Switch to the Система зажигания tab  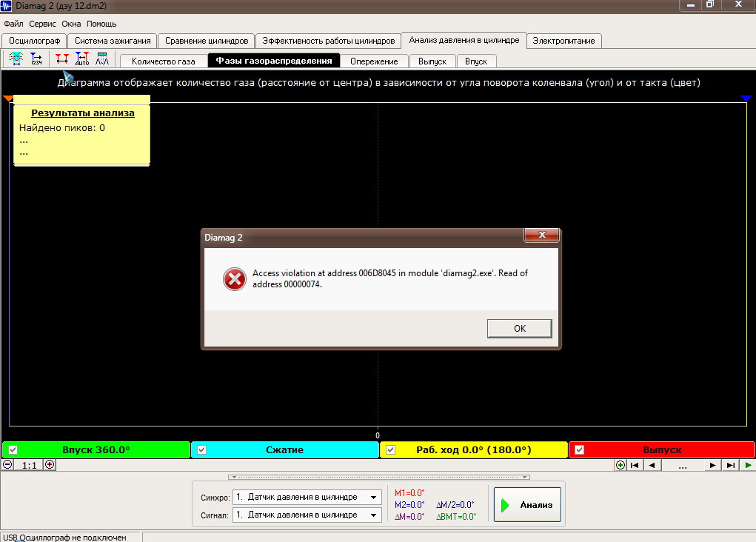coord(113,41)
